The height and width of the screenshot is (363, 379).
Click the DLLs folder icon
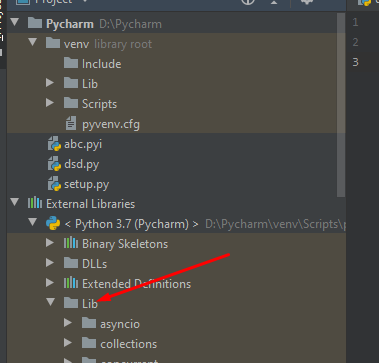pyautogui.click(x=71, y=263)
